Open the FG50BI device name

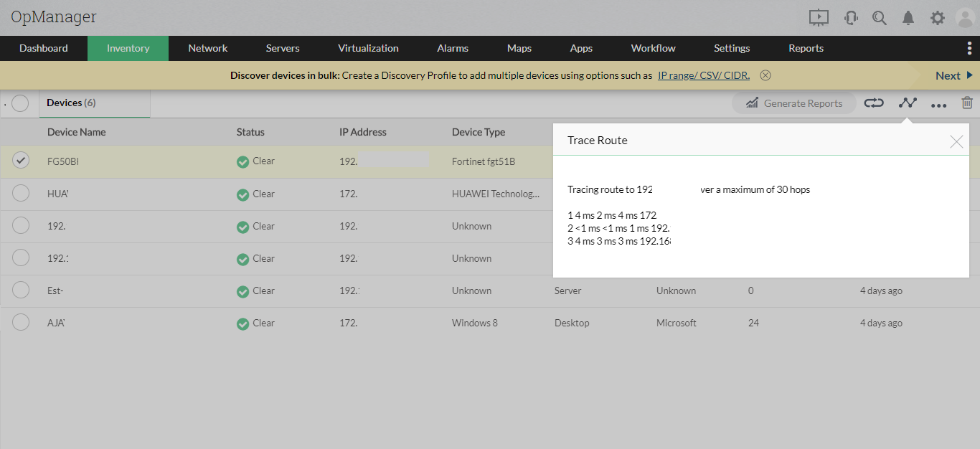click(63, 161)
